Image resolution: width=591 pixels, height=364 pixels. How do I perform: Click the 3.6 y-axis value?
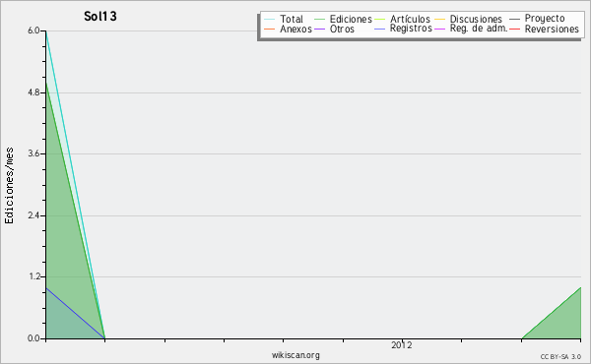tap(33, 153)
